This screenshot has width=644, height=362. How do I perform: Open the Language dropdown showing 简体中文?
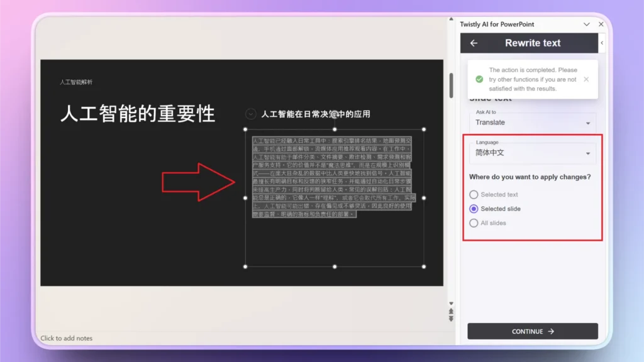[532, 153]
